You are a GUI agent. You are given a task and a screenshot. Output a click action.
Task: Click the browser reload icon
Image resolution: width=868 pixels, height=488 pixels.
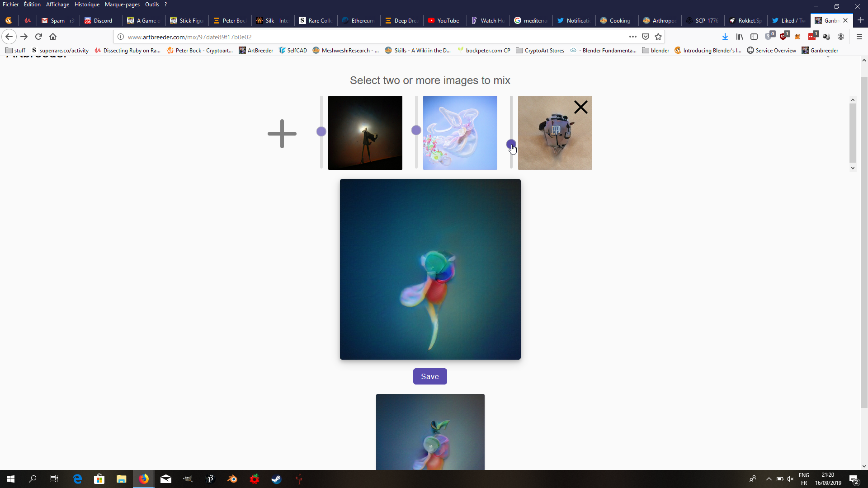point(38,37)
